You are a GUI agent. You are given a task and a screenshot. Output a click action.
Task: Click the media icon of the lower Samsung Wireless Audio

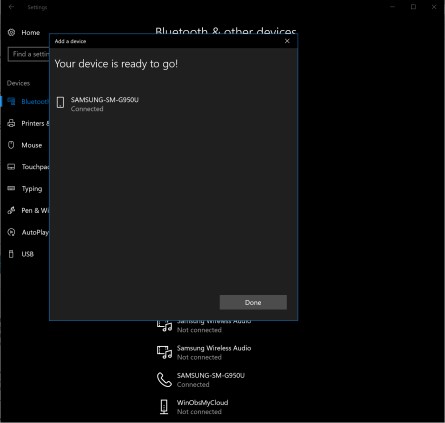tap(164, 352)
